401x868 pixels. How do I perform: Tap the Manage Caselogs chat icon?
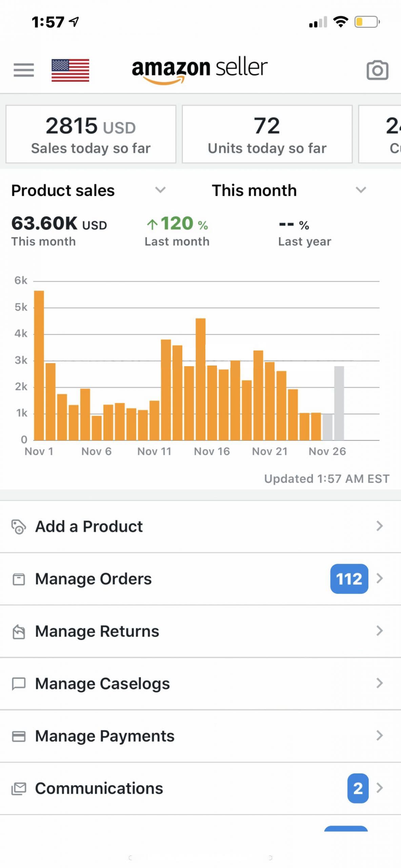coord(19,684)
